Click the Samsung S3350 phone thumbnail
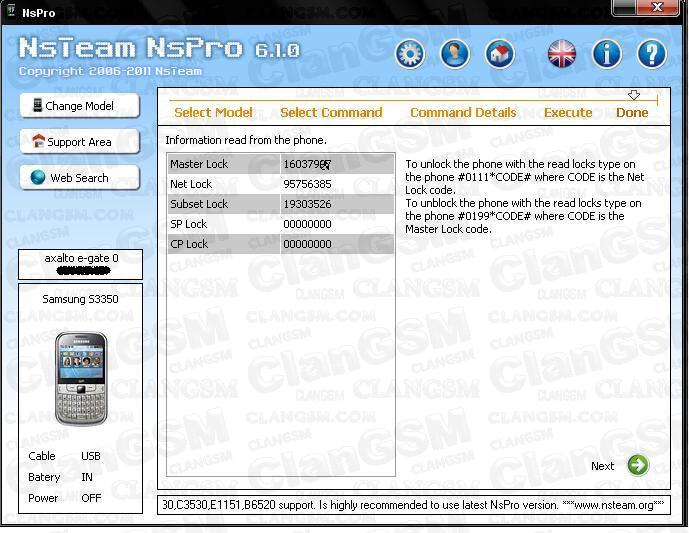The height and width of the screenshot is (533, 689). (81, 379)
